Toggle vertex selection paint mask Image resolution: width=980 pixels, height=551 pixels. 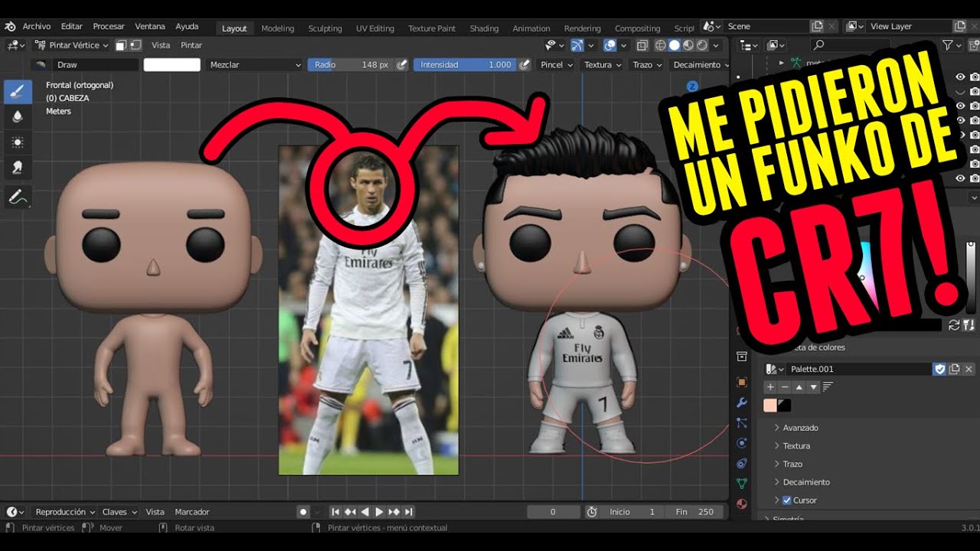pyautogui.click(x=134, y=45)
